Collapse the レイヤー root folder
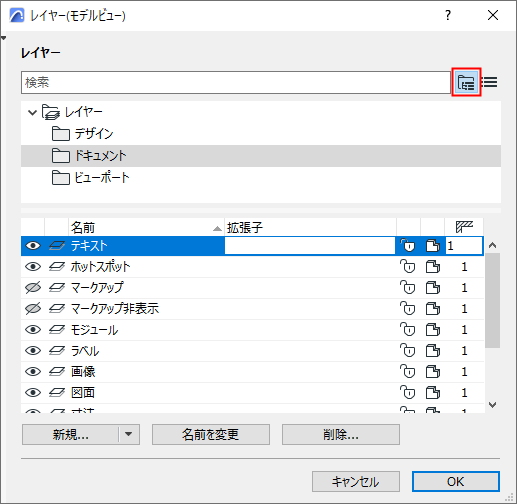The height and width of the screenshot is (504, 517). [32, 112]
